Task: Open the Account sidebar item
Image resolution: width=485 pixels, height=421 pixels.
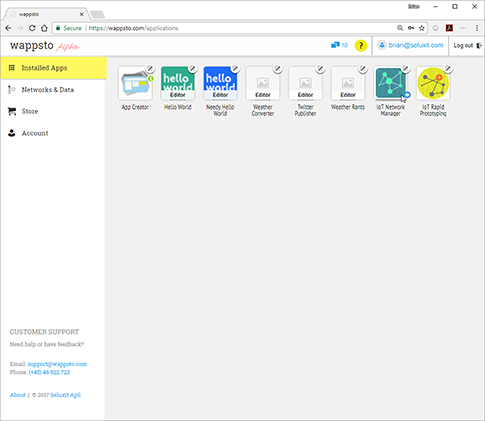Action: coord(53,133)
